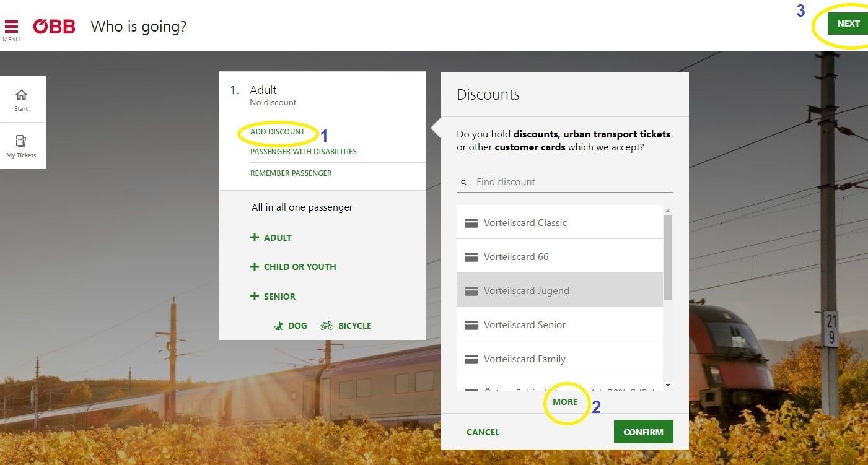
Task: Expand the discount list with MORE
Action: (x=564, y=401)
